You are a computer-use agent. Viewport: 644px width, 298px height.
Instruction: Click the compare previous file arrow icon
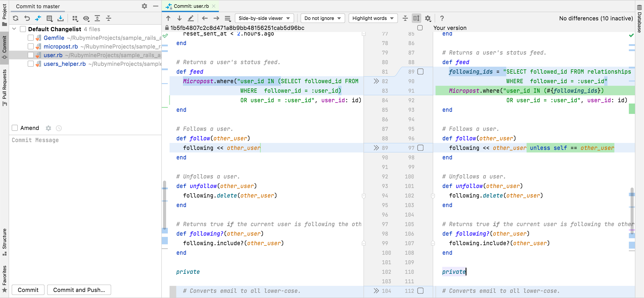[205, 18]
